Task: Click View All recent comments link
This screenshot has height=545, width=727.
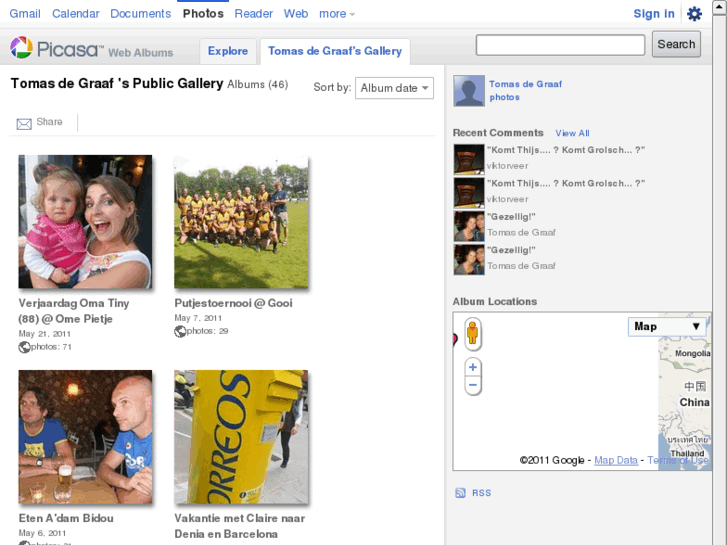Action: click(x=572, y=133)
